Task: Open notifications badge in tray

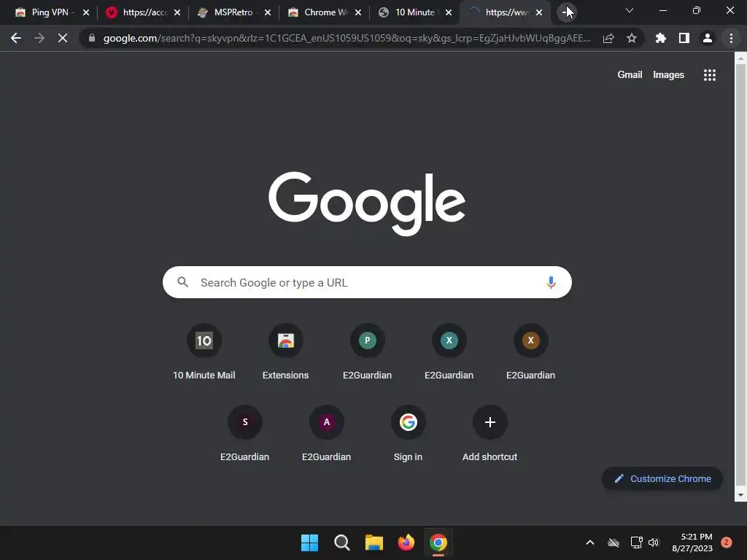Action: [727, 542]
